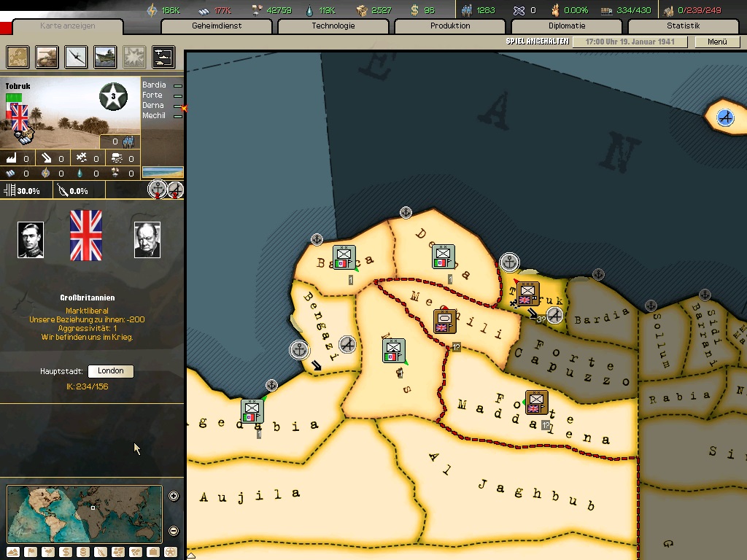747x560 pixels.
Task: Open the land units tank icon
Action: 47,56
